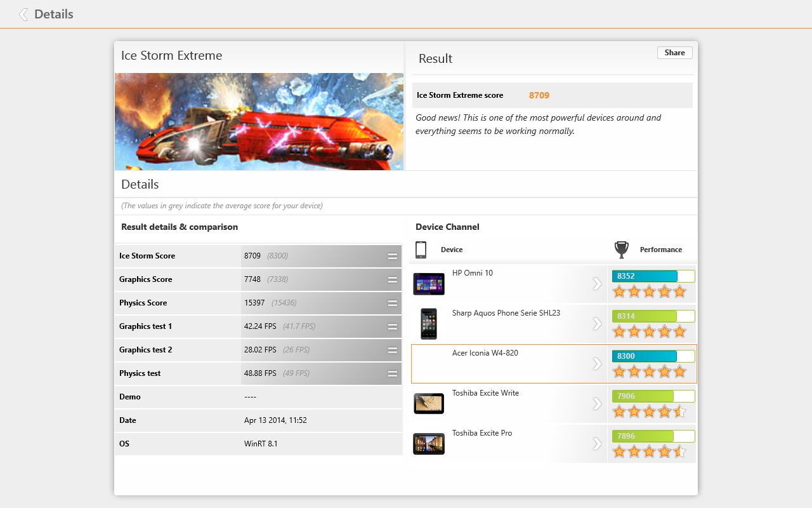Click the Good news result message
Viewport: 812px width, 508px height.
pyautogui.click(x=539, y=124)
